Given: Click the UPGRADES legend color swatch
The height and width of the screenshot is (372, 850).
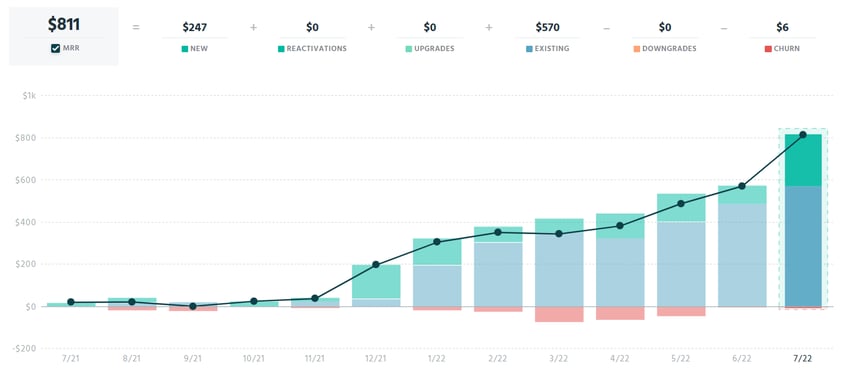Looking at the screenshot, I should 408,49.
